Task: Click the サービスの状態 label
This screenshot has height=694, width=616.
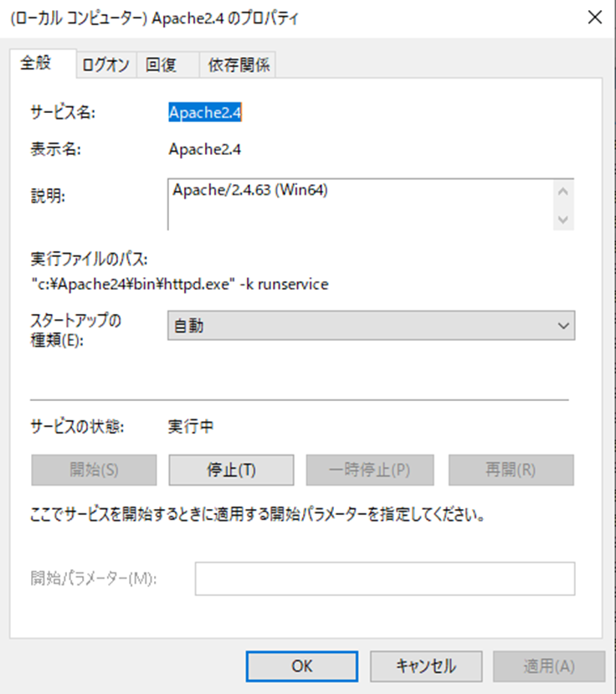Action: click(x=77, y=426)
